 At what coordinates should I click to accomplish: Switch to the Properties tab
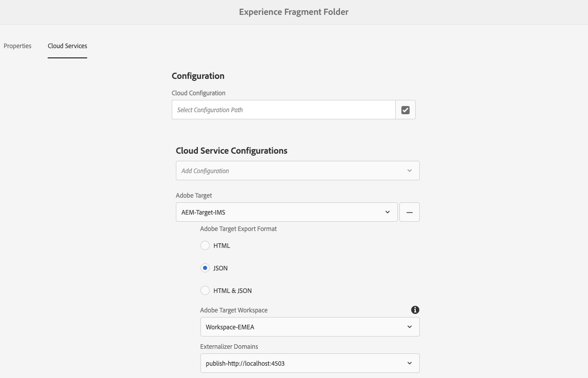[17, 46]
